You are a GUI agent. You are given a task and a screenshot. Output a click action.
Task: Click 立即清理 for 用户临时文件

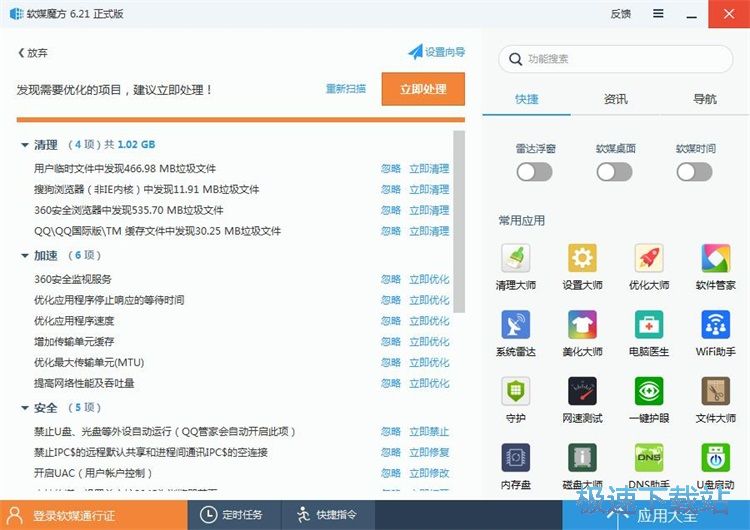(x=429, y=169)
